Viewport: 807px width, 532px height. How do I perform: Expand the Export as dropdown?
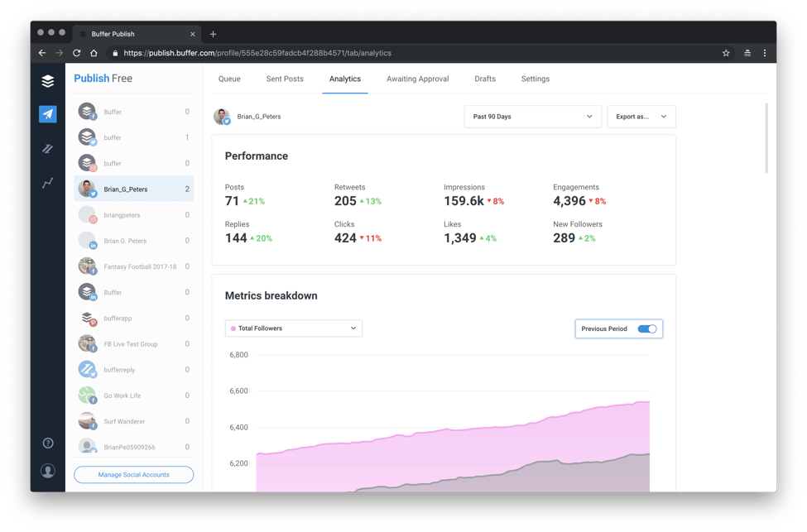(641, 117)
